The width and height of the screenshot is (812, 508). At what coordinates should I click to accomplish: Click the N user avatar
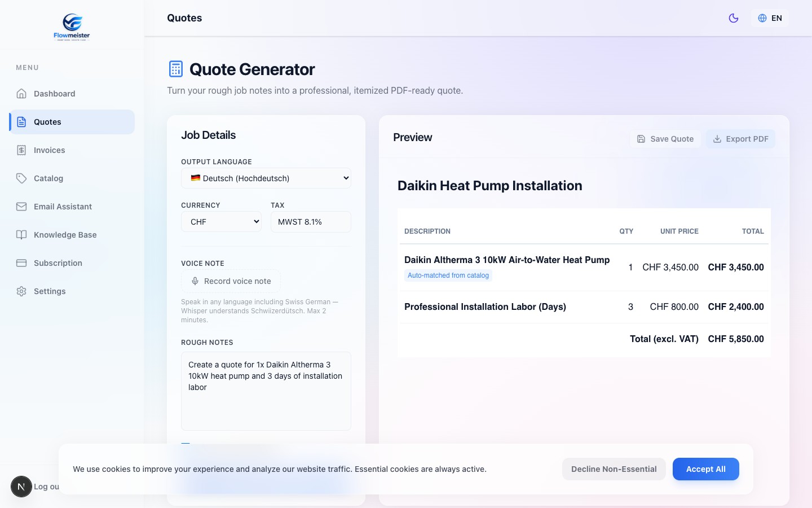tap(21, 487)
